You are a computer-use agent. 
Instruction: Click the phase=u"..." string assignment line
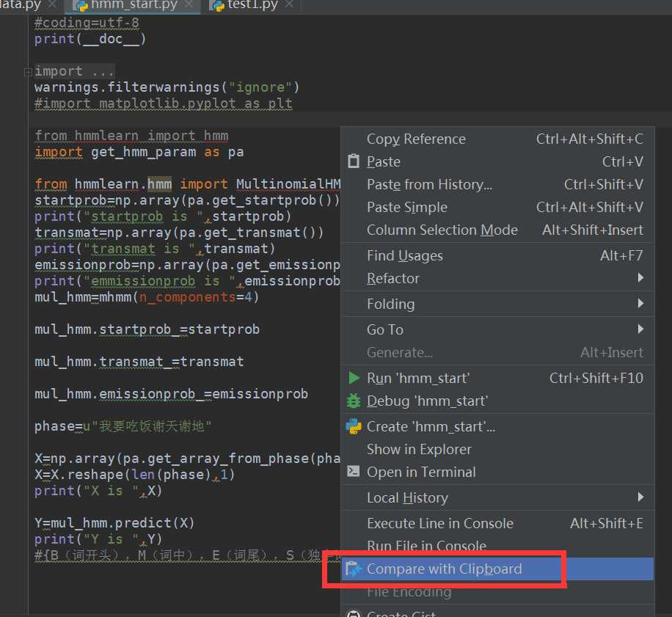pos(123,426)
